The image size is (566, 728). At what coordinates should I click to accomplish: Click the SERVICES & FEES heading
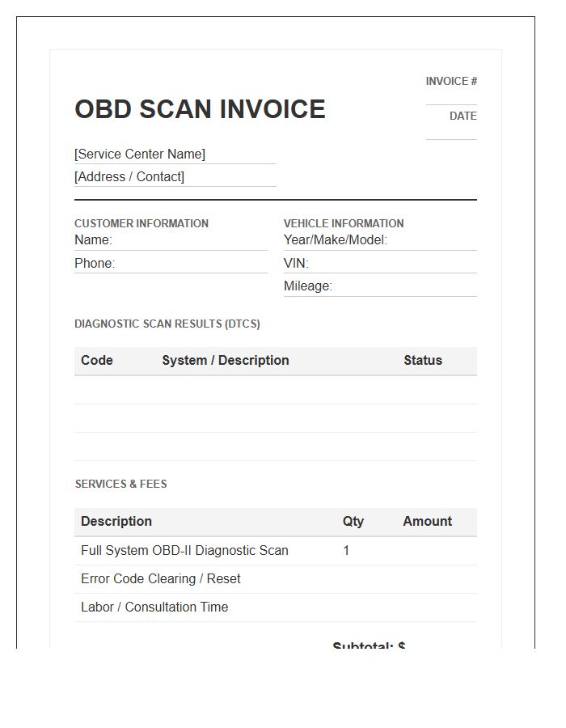121,484
